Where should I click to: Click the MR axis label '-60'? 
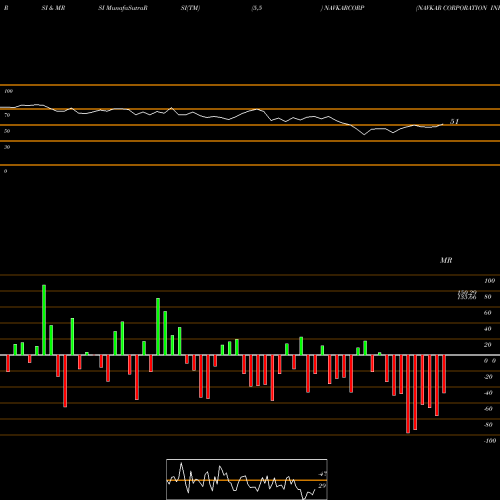tap(488, 409)
